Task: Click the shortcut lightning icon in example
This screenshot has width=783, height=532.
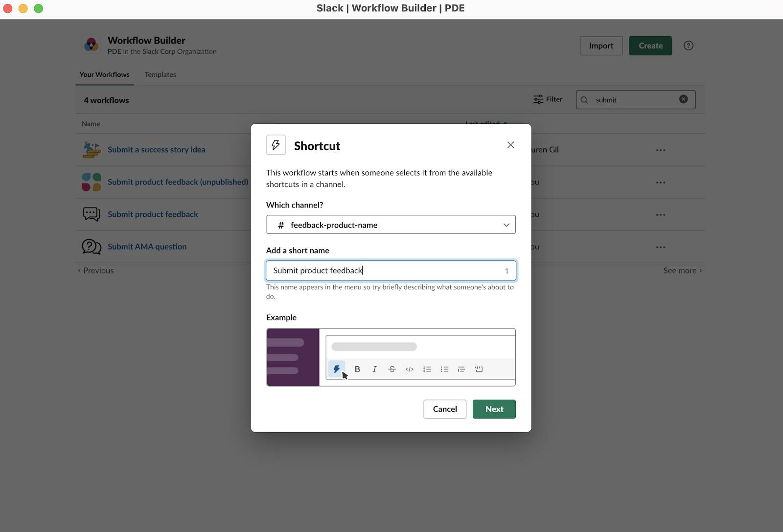Action: pyautogui.click(x=337, y=369)
